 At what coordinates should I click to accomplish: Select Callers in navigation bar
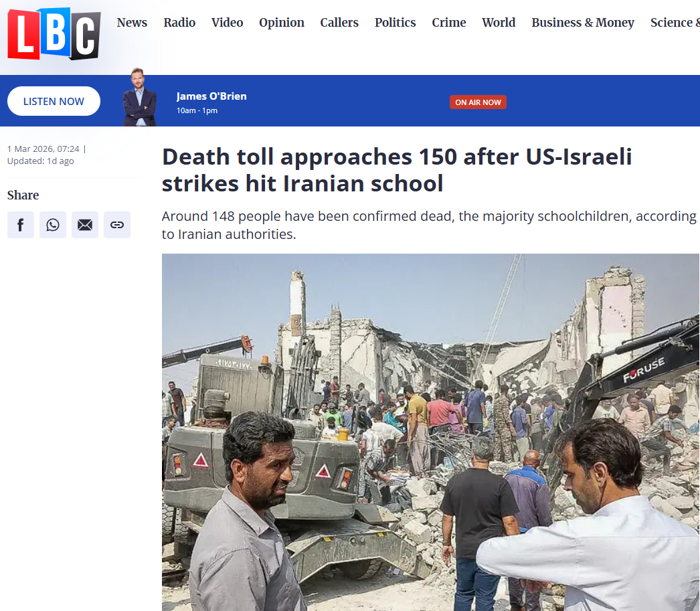(x=339, y=22)
